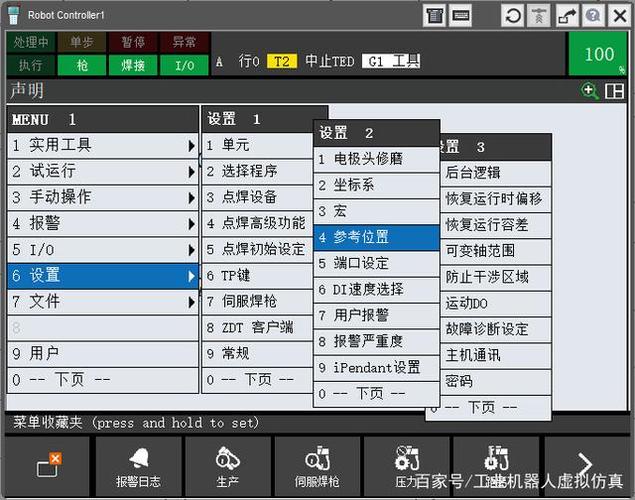
Task: Select 8 ZDT 客户端 menu entry
Action: tap(258, 328)
